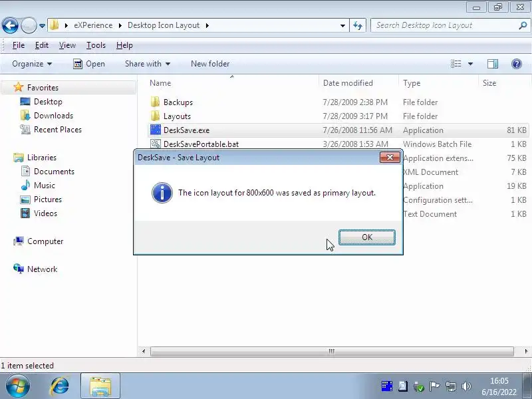The height and width of the screenshot is (399, 532).
Task: Click the DeskSave.exe application icon
Action: pyautogui.click(x=156, y=130)
